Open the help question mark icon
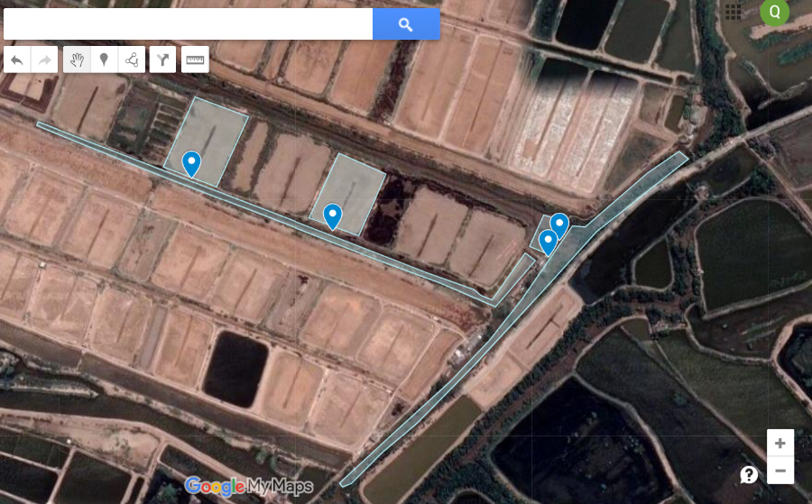The width and height of the screenshot is (812, 504). coord(749,474)
